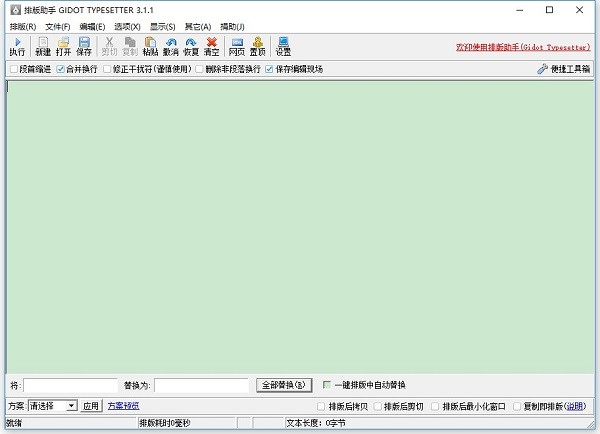
Task: Click the 执行 (Execute) toolbar icon
Action: point(17,46)
